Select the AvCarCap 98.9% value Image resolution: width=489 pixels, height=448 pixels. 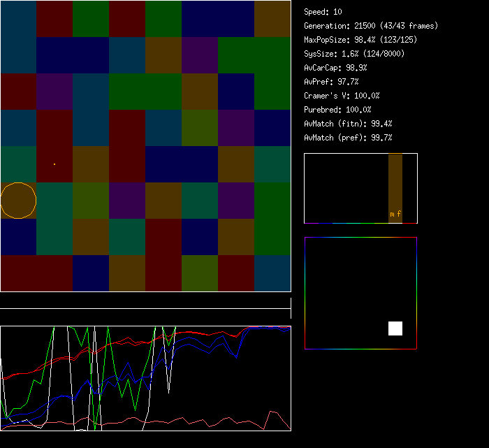335,68
